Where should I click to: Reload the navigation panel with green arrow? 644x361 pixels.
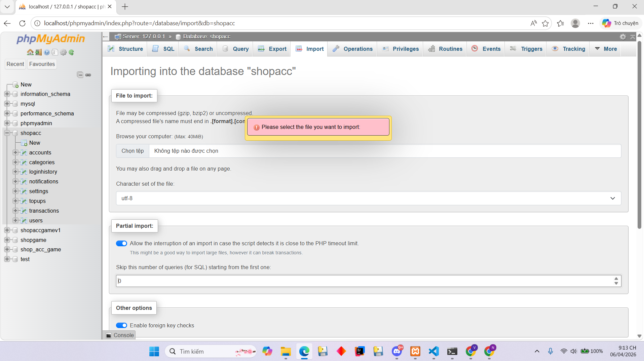(71, 52)
